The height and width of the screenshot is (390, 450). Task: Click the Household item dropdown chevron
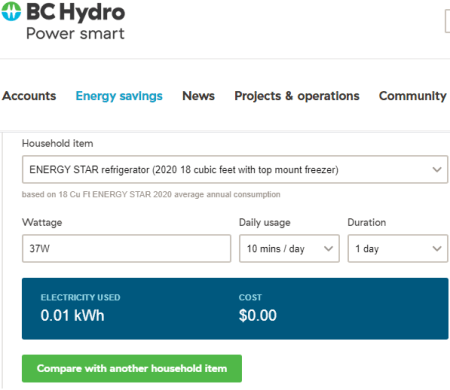(x=437, y=169)
